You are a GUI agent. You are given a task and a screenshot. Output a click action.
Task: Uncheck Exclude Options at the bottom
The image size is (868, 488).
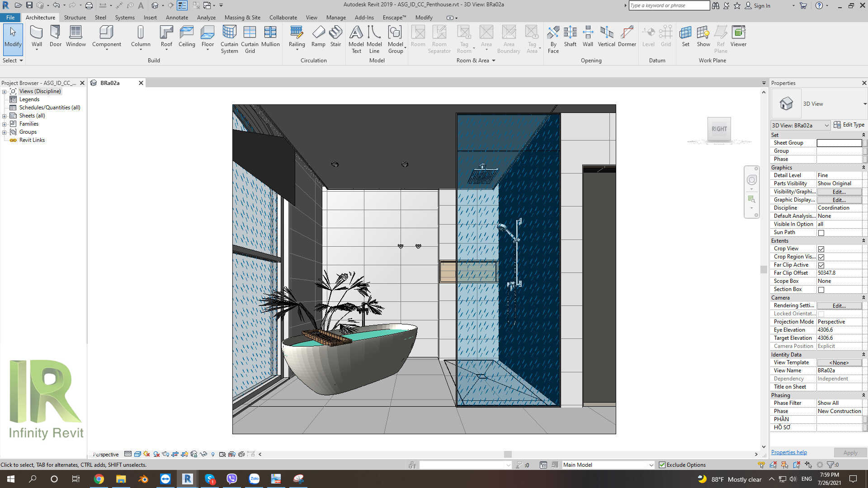pos(662,465)
